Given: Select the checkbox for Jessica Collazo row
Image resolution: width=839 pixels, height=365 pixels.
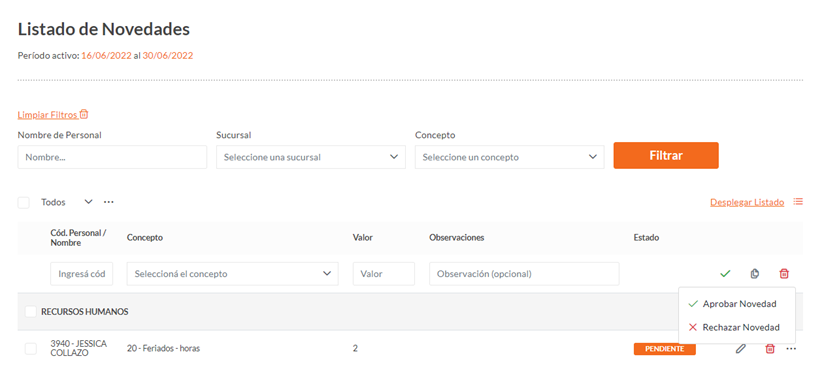Looking at the screenshot, I should (31, 348).
